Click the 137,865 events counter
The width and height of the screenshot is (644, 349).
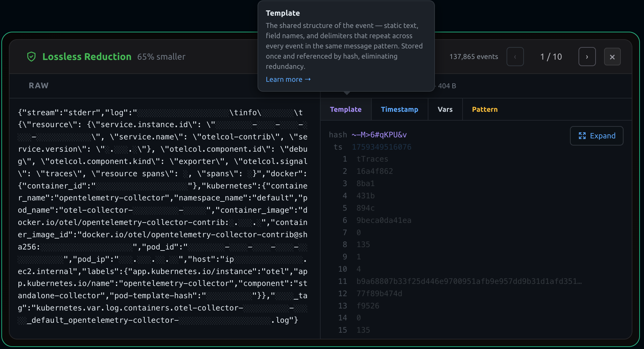(x=473, y=57)
